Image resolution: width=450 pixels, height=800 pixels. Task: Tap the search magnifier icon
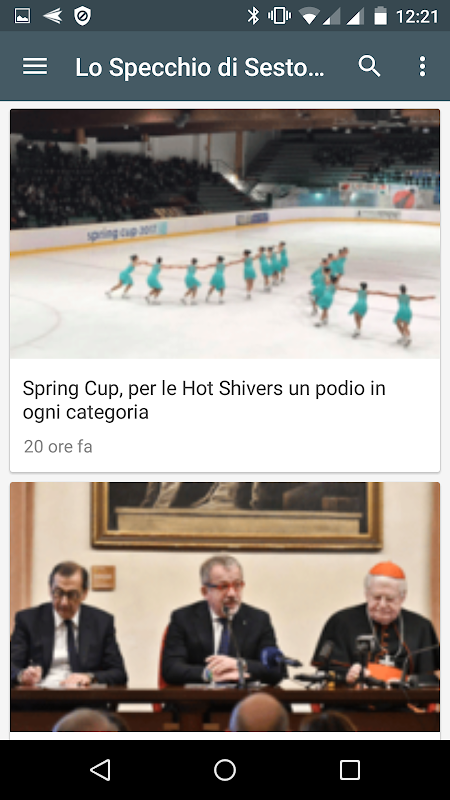click(369, 66)
